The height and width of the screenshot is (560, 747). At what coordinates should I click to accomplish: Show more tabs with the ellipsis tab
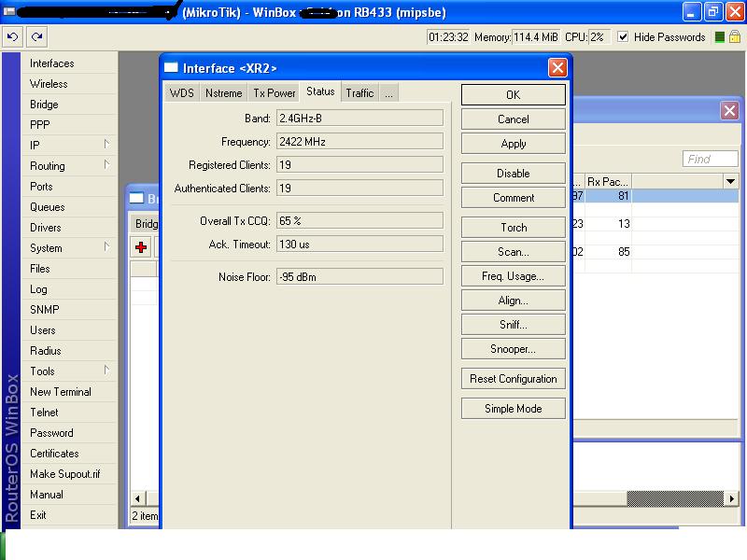388,93
